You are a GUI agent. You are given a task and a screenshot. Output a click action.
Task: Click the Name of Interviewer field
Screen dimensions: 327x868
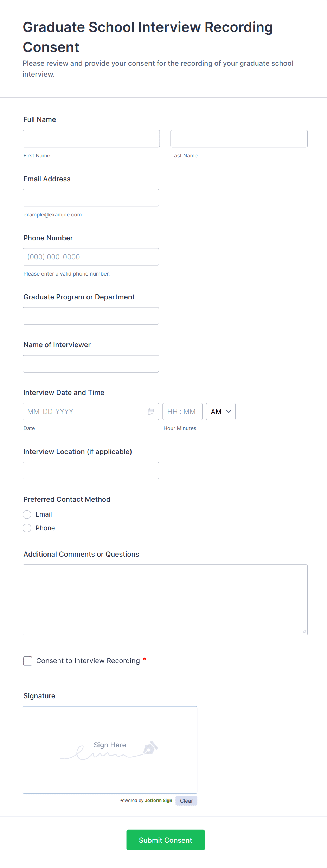91,364
